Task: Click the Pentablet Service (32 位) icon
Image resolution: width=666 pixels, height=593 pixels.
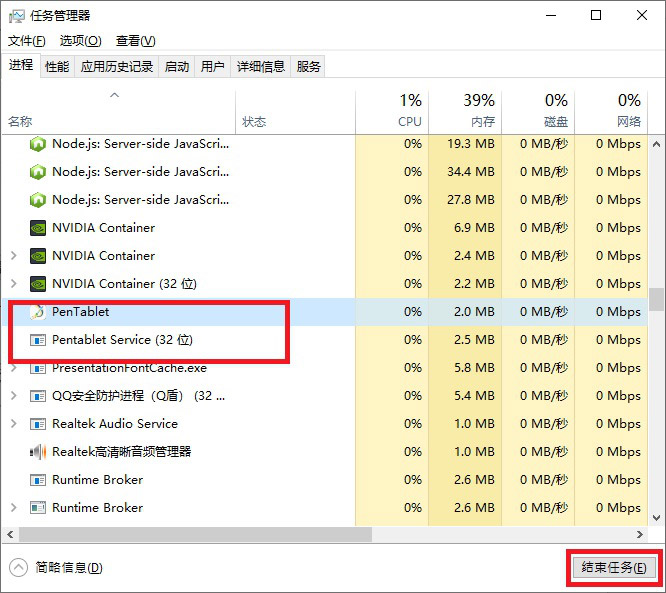Action: (x=38, y=340)
